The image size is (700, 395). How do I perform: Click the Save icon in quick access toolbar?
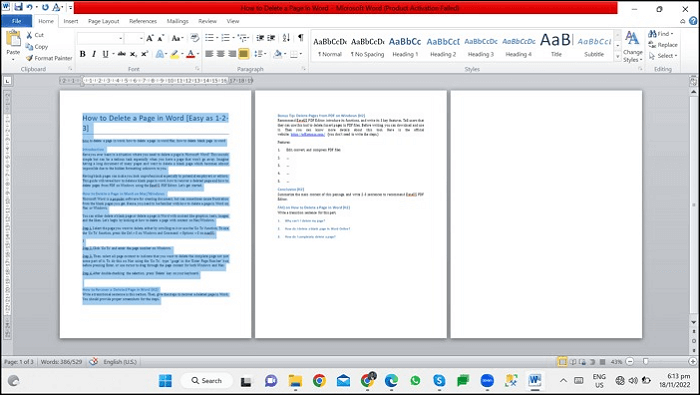18,8
